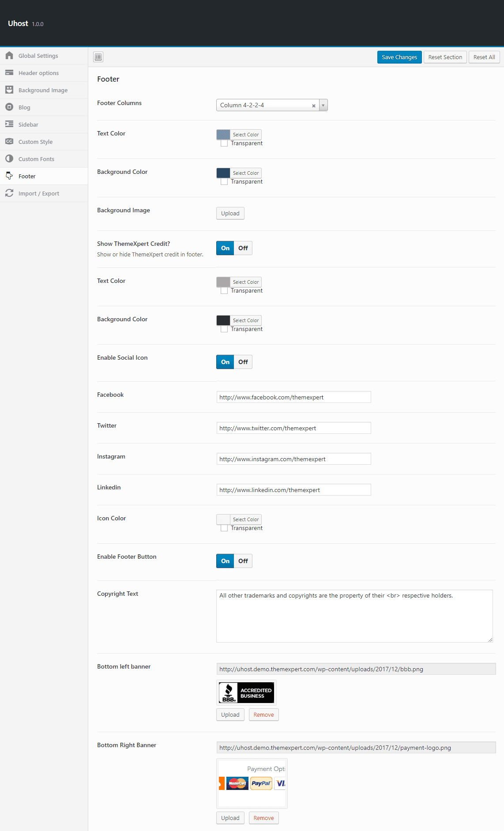504x831 pixels.
Task: Click the Custom Fonts contrast icon
Action: (9, 159)
